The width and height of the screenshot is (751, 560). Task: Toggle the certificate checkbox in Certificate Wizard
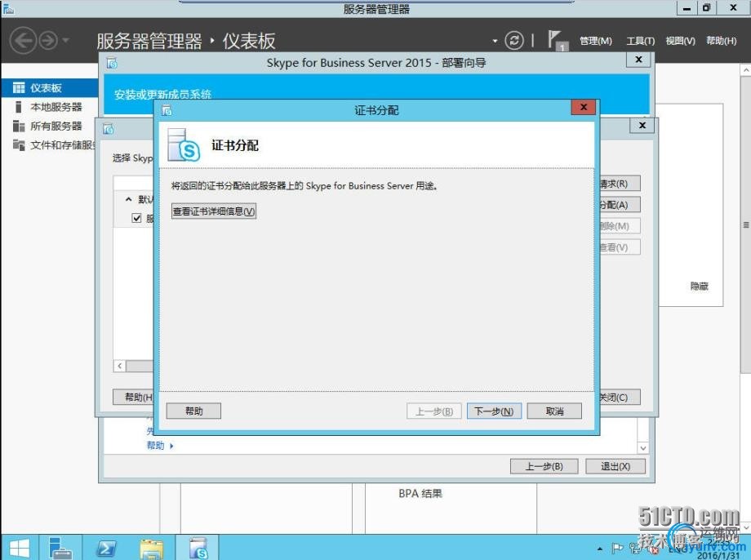click(x=136, y=218)
